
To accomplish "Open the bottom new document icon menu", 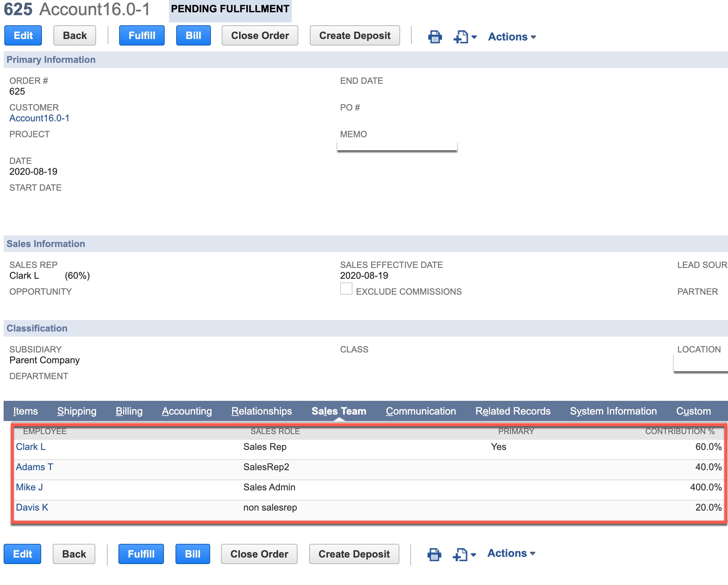I will click(x=464, y=554).
